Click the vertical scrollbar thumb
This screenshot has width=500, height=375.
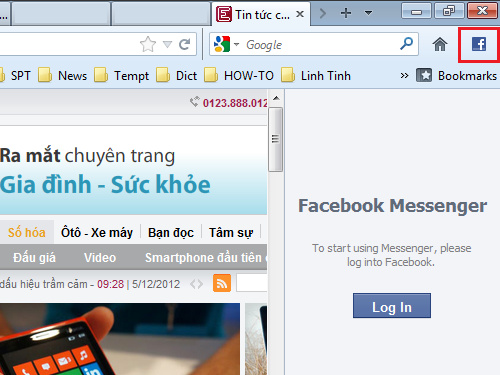(276, 139)
